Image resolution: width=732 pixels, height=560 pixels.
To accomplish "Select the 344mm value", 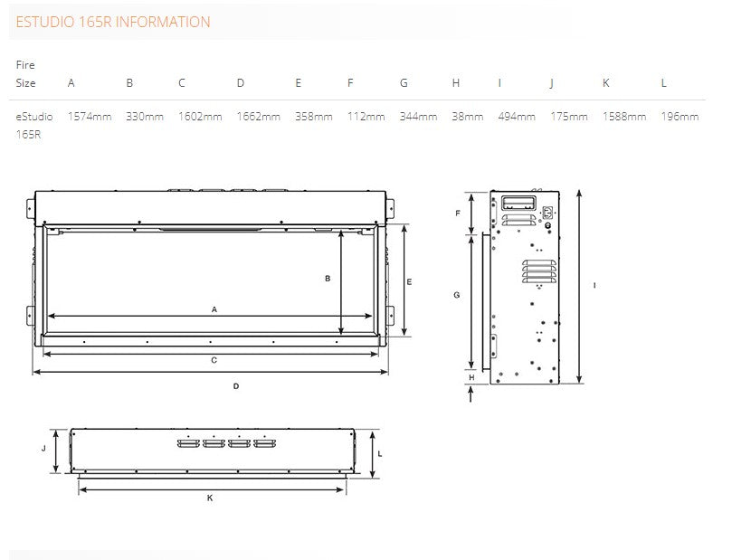I will tap(419, 116).
